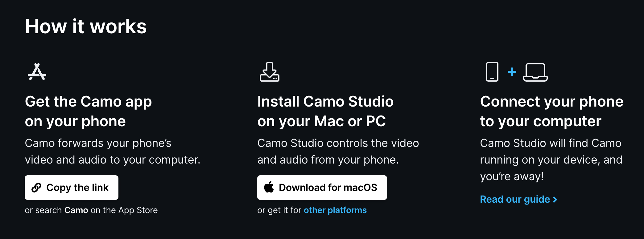Click the download tray icon
Screen dimensions: 644x239
[x=270, y=72]
